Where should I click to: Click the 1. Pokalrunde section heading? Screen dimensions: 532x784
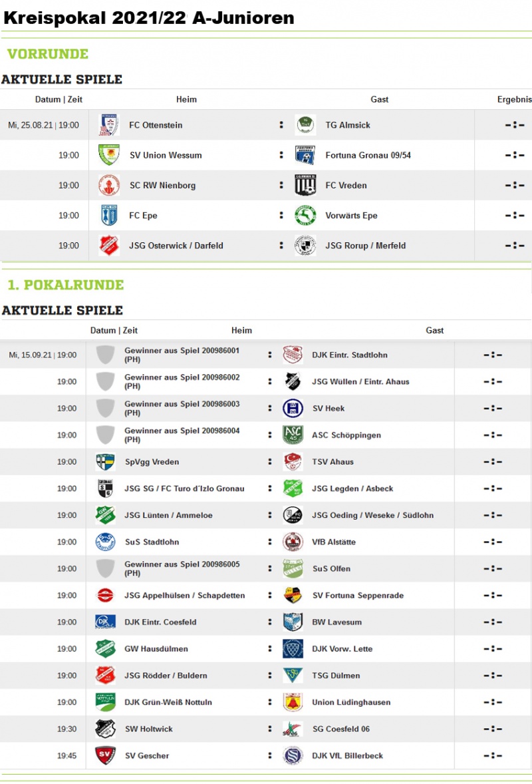click(65, 284)
